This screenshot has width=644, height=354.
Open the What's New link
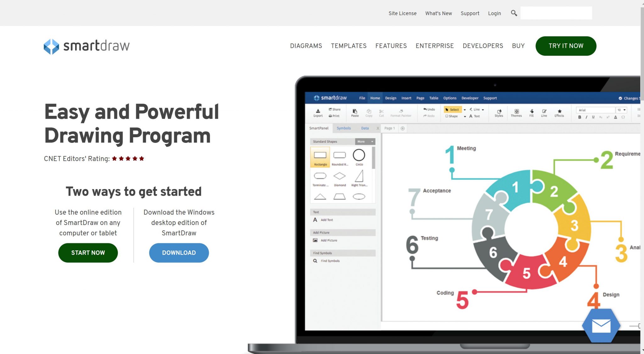tap(438, 13)
